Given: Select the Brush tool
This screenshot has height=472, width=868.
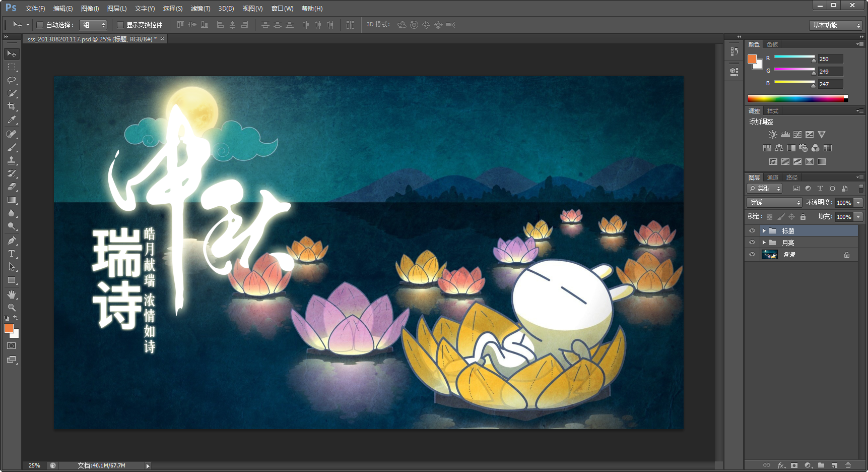Looking at the screenshot, I should pos(12,147).
